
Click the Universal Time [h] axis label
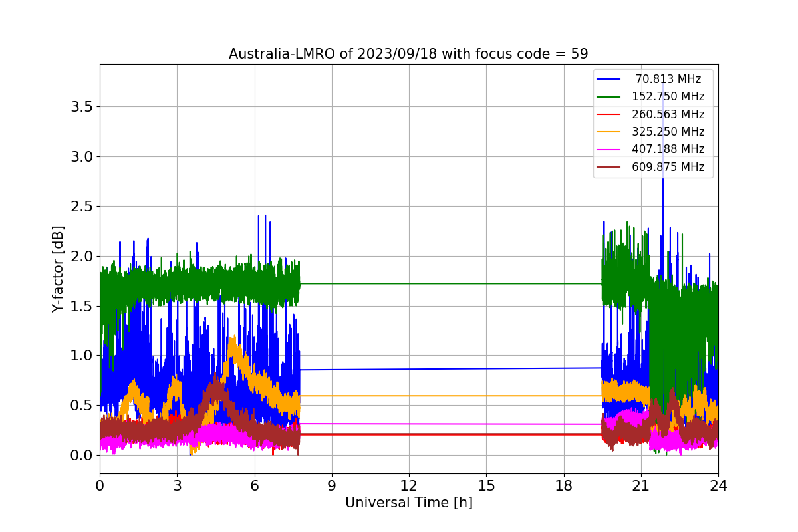[x=408, y=503]
